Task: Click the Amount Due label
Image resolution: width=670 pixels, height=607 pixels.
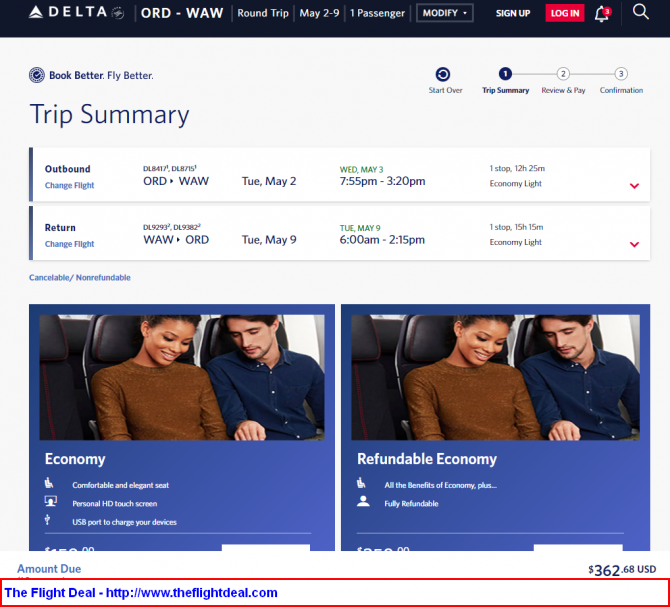Action: tap(49, 569)
